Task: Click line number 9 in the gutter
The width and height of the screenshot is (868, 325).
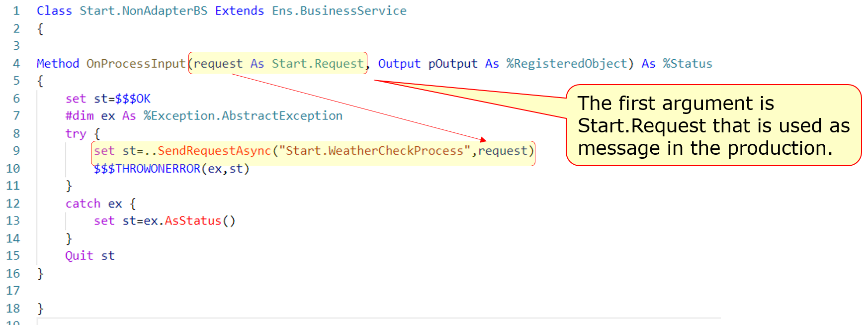Action: (16, 151)
